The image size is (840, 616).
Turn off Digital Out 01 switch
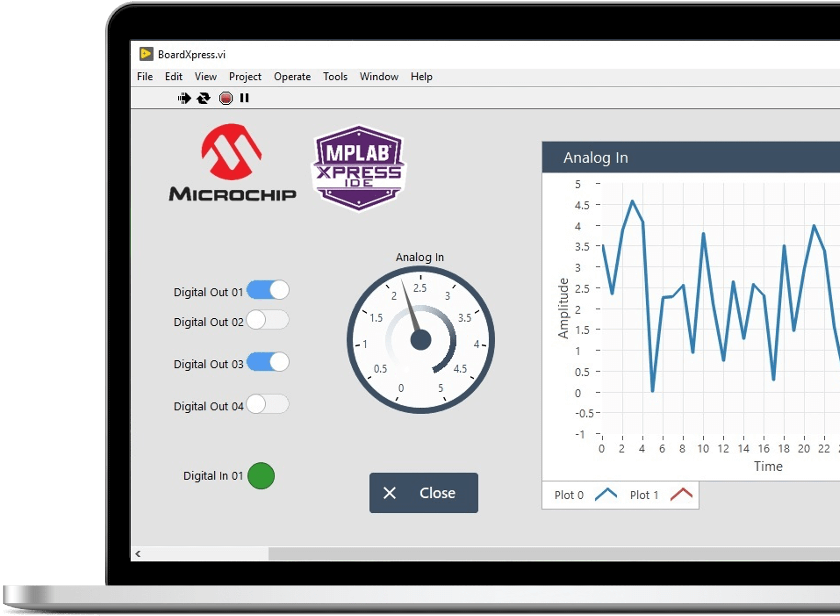268,290
